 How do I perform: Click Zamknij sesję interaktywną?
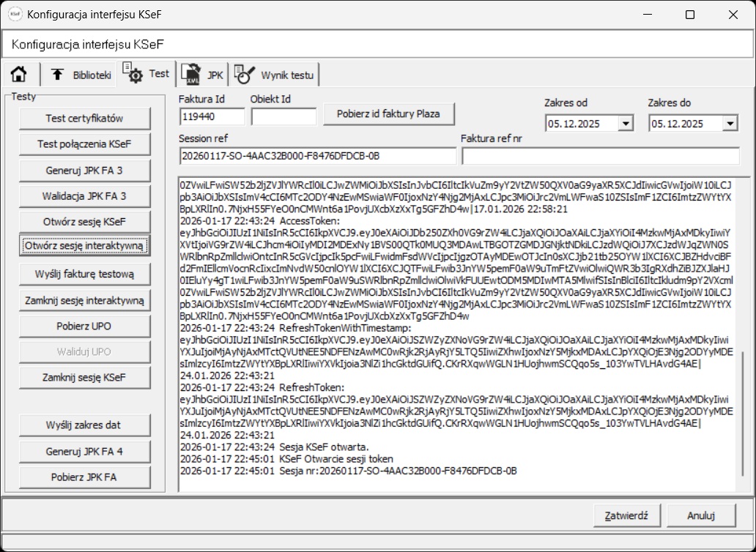click(84, 300)
